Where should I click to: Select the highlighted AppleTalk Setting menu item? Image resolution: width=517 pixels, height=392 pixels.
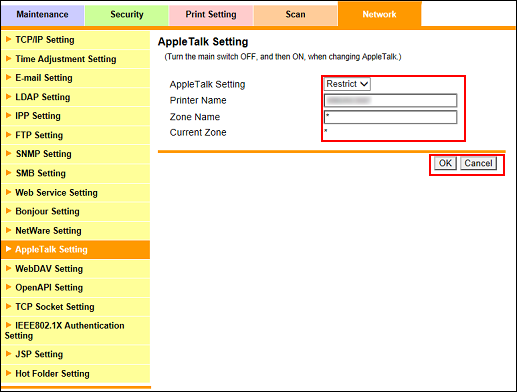click(x=75, y=250)
